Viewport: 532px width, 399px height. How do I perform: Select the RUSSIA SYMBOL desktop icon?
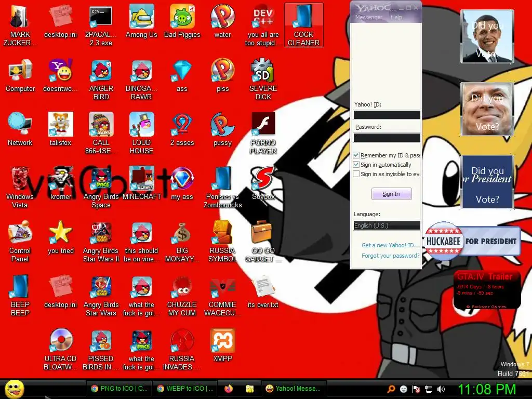click(222, 242)
